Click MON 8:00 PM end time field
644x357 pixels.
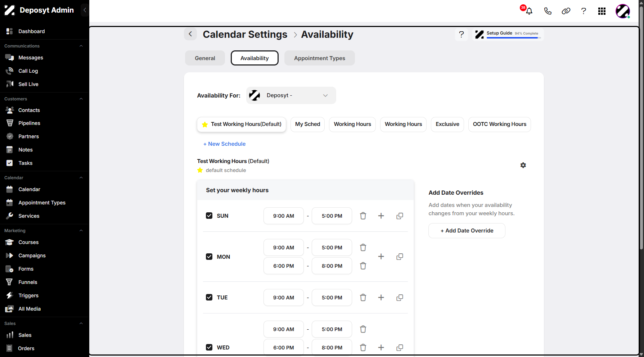coord(332,266)
